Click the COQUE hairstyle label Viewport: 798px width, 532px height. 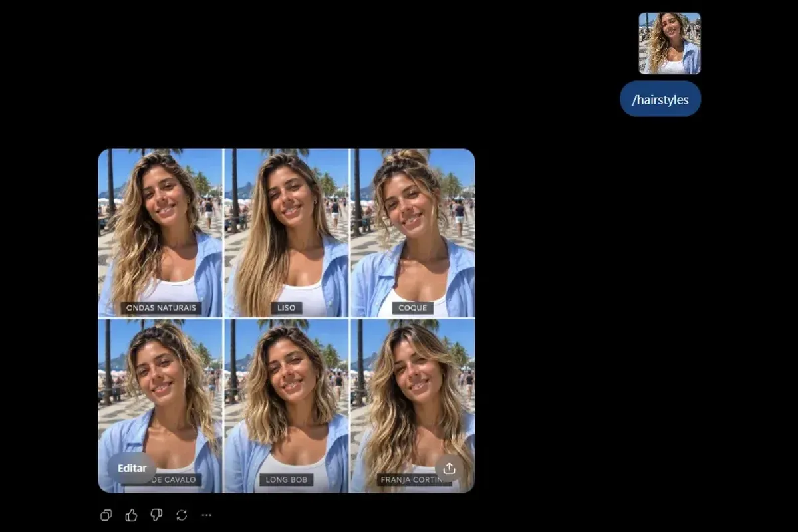click(x=413, y=308)
